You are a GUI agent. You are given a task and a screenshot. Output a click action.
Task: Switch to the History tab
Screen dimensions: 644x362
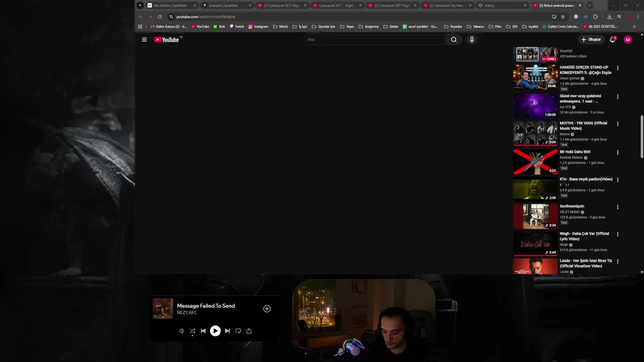[x=502, y=6]
